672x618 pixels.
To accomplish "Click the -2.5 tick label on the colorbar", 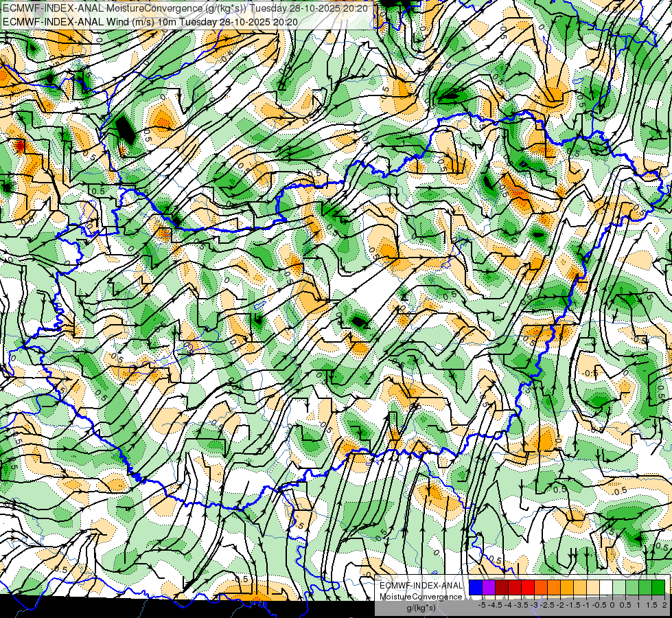I will click(x=547, y=605).
